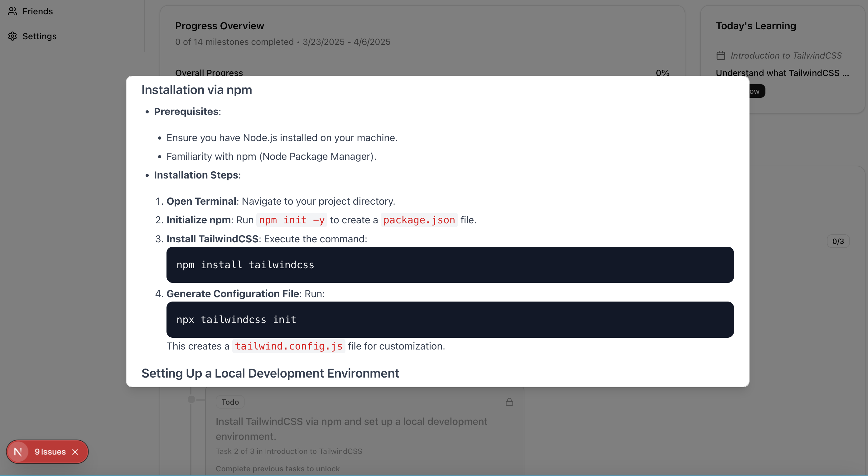868x476 pixels.
Task: Dismiss the 9 Issues badge with X
Action: (x=75, y=452)
